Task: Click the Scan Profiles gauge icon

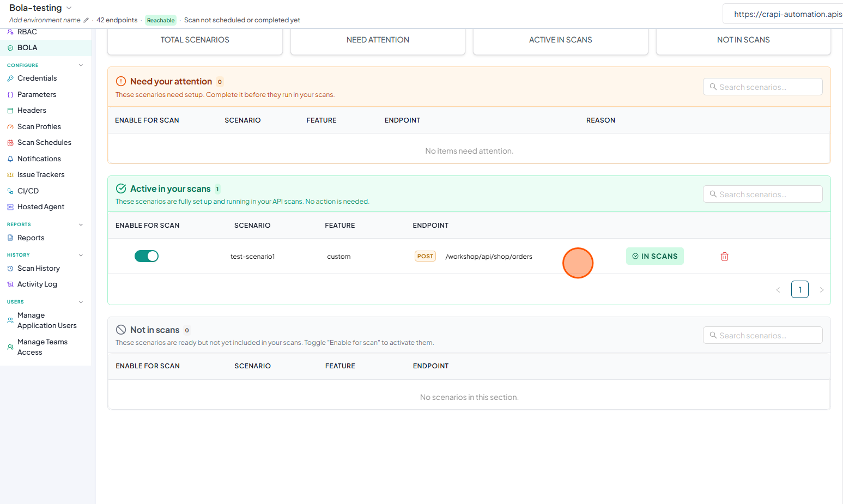Action: [10, 127]
